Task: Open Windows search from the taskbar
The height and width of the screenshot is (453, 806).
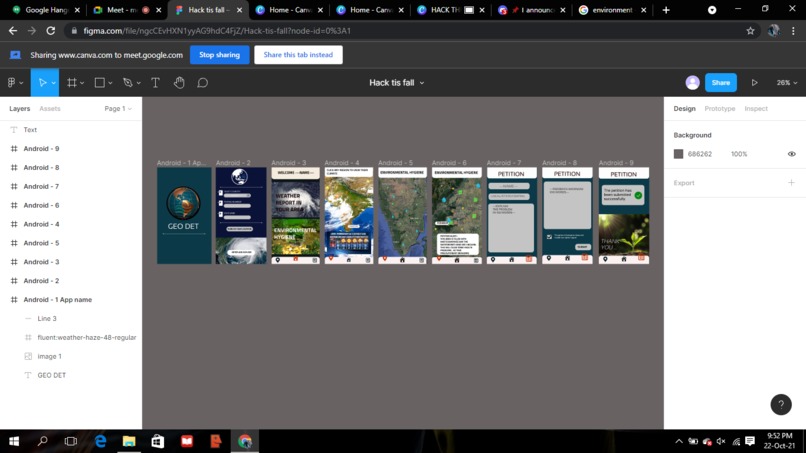Action: 43,441
